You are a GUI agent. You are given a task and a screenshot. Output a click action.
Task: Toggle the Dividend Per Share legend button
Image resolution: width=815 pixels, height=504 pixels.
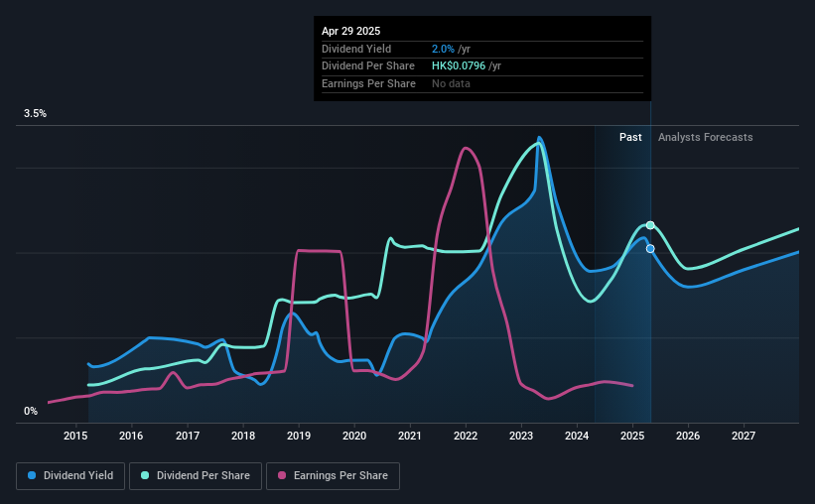point(196,476)
